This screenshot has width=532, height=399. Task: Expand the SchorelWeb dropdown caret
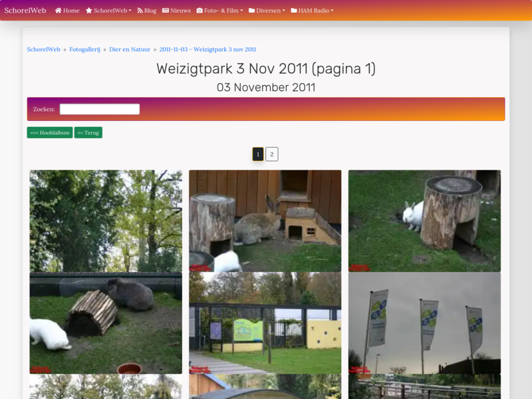[130, 11]
